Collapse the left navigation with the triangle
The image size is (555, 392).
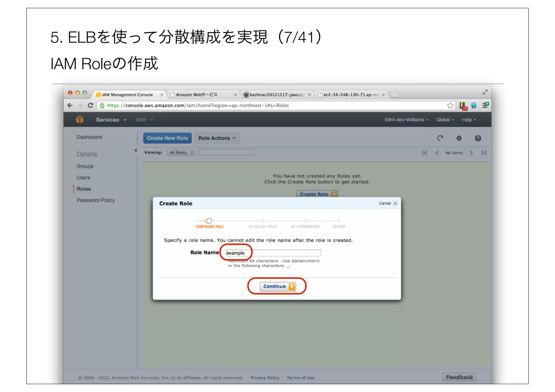pos(135,150)
